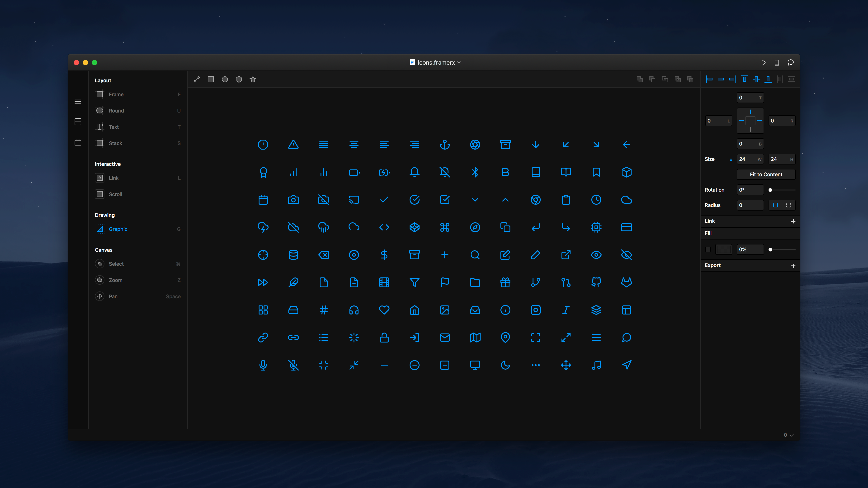Expand the Export section with plus
Screen dimensions: 868x488
[793, 266]
